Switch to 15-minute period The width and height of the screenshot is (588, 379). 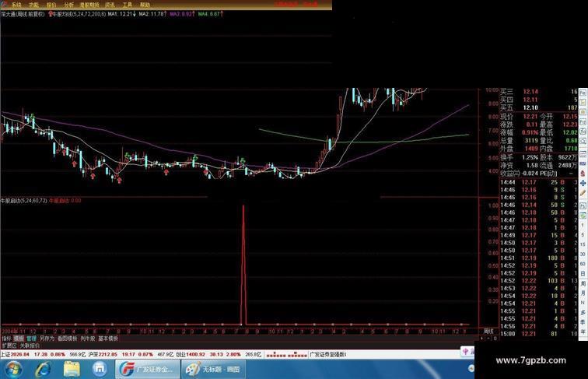coord(583,244)
